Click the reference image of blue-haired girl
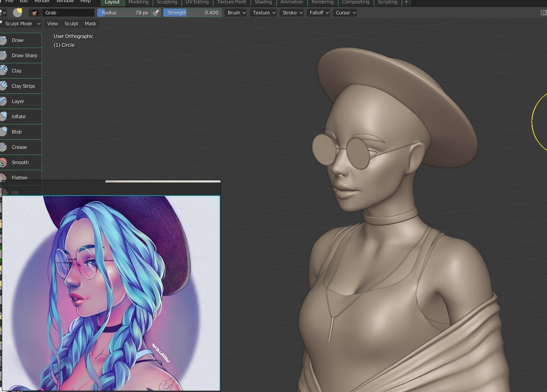 (111, 293)
